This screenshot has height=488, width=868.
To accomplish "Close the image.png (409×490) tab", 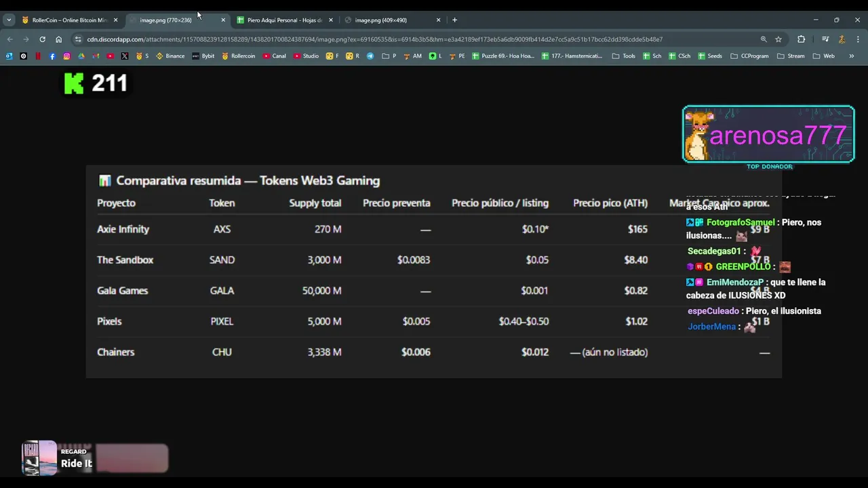I will [x=438, y=20].
